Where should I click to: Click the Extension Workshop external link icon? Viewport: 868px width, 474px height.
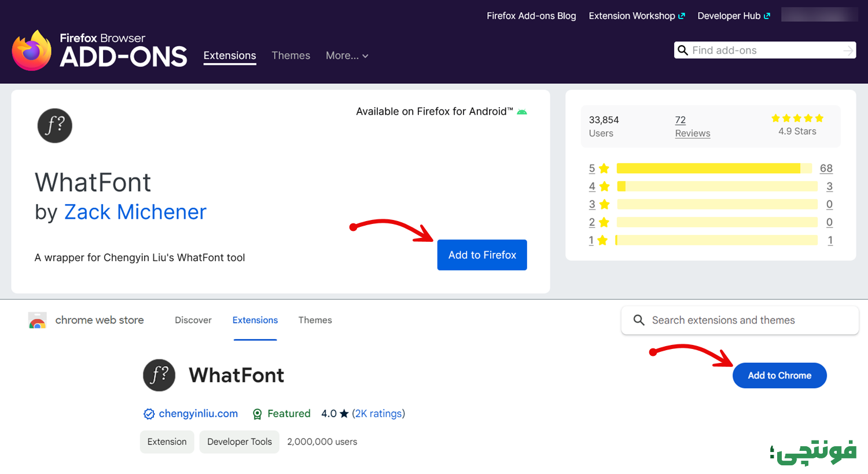pos(682,16)
